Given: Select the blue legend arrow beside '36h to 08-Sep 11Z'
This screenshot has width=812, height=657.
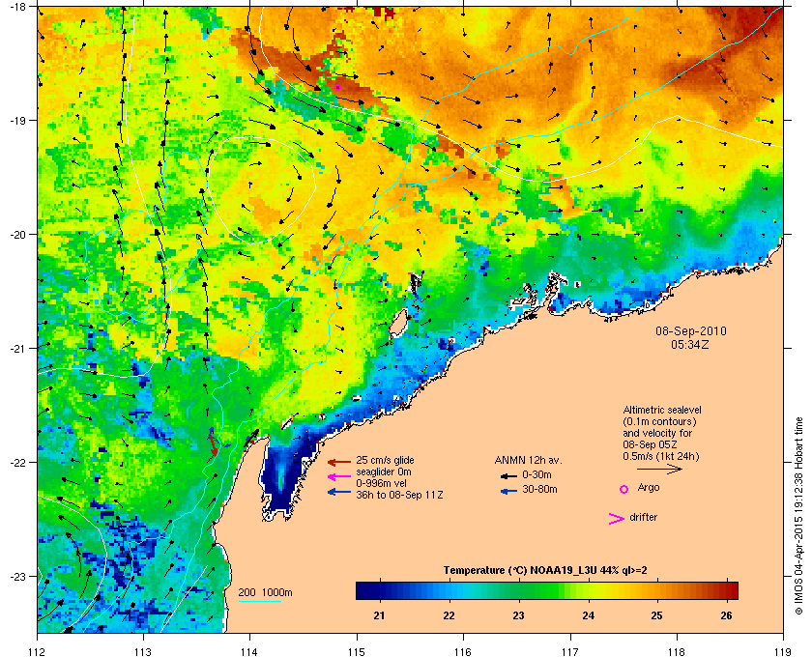Looking at the screenshot, I should click(x=339, y=492).
